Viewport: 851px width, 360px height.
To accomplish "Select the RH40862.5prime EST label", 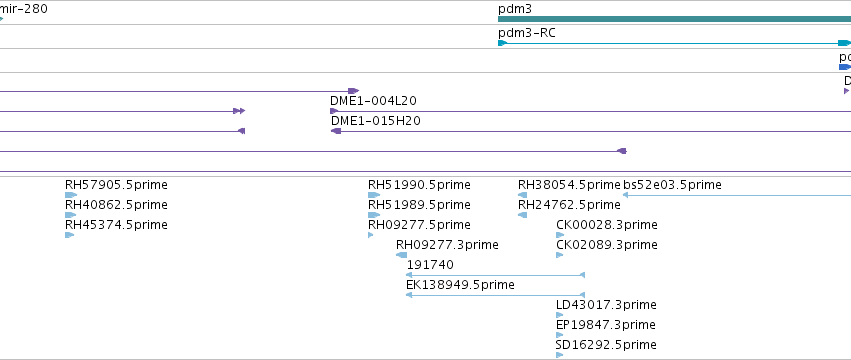I will [x=116, y=205].
